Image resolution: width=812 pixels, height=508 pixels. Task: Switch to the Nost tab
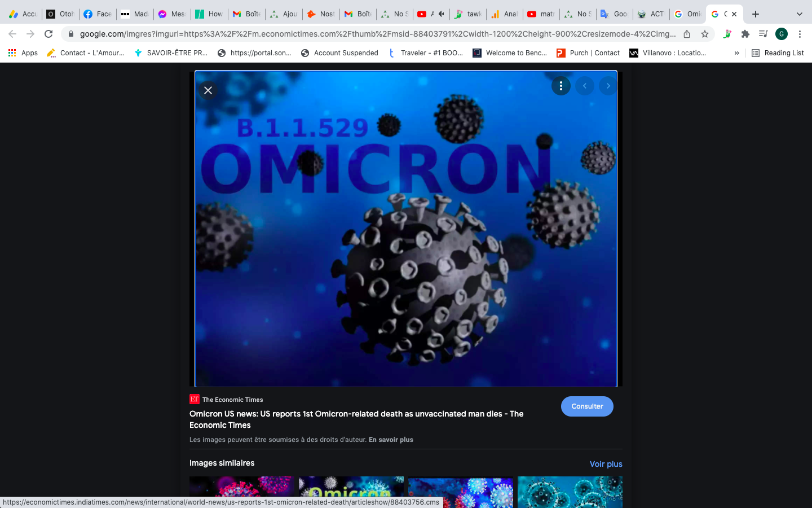tap(321, 14)
